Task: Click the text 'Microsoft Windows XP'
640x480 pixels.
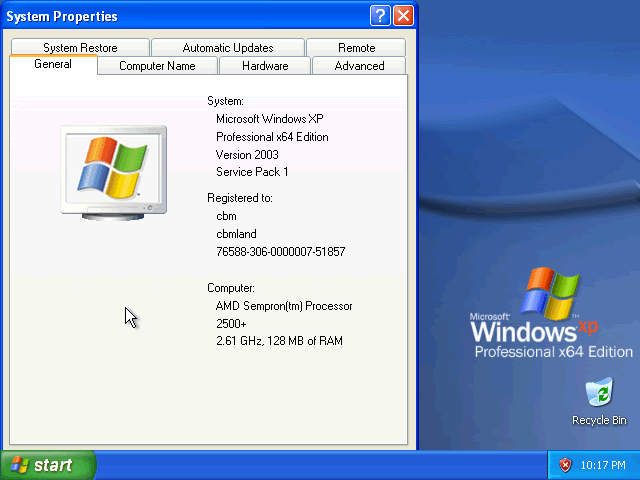Action: [x=269, y=119]
